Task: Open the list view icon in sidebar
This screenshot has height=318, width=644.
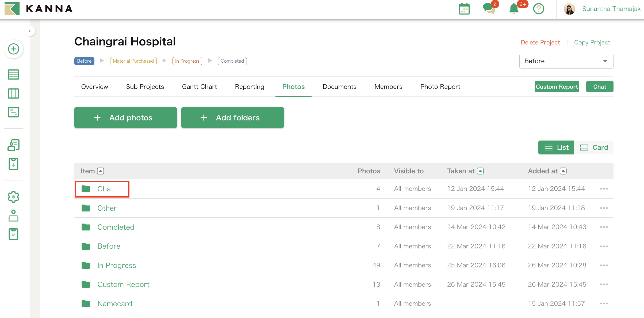Action: click(13, 74)
